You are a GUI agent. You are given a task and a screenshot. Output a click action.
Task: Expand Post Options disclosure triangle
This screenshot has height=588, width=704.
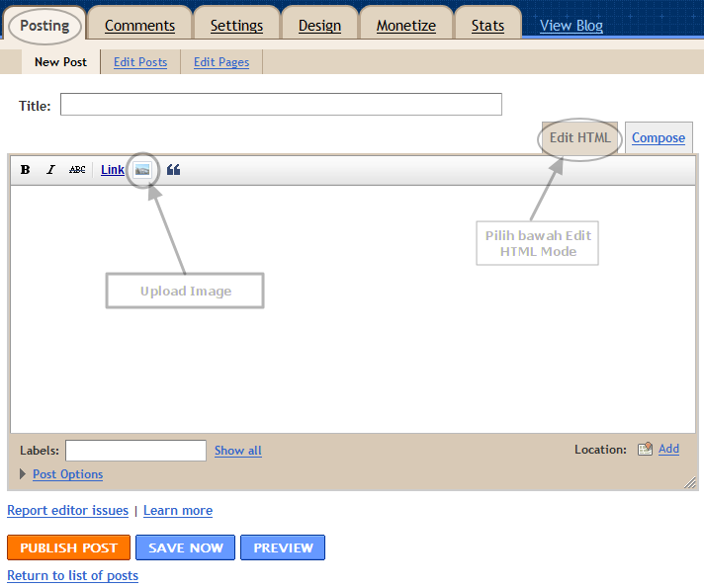(x=23, y=474)
